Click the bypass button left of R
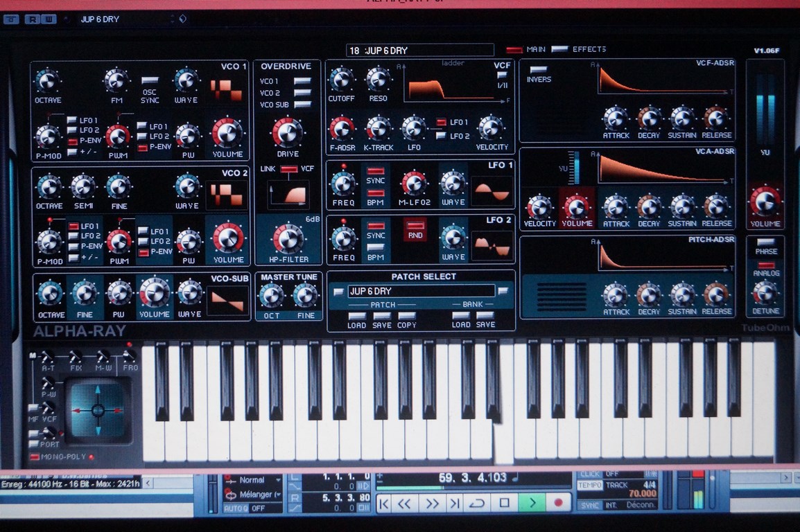 (11, 19)
